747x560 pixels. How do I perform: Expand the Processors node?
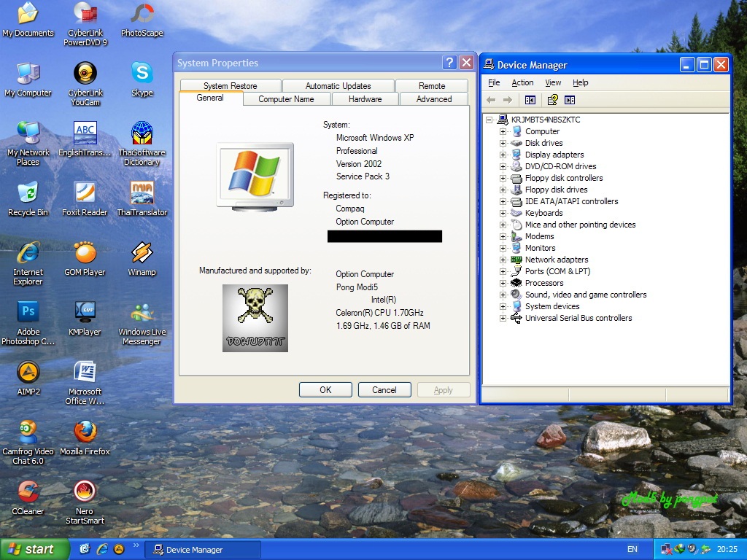coord(503,284)
